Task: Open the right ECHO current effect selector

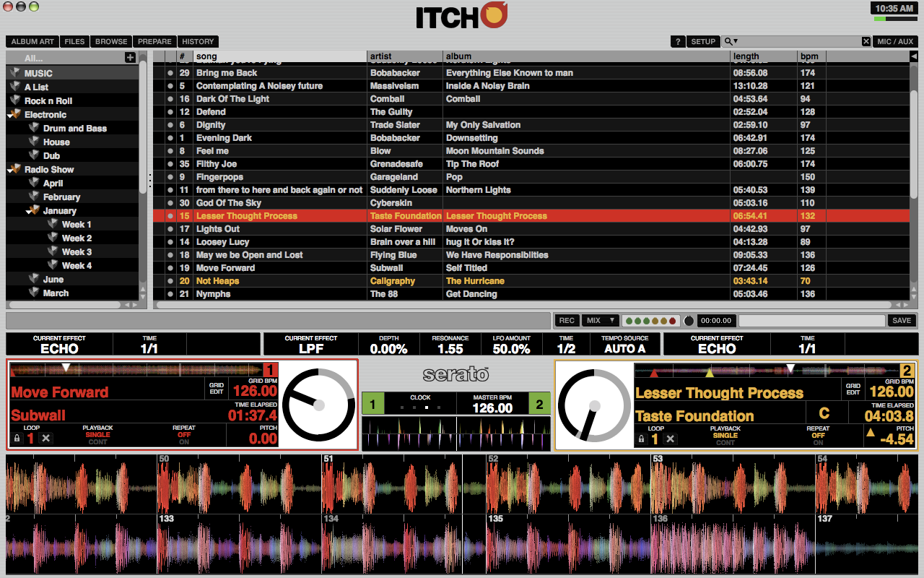Action: 717,344
